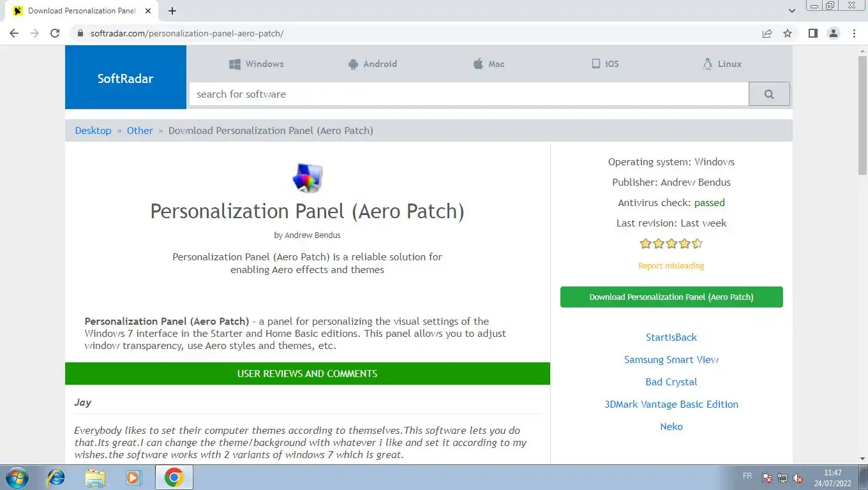This screenshot has height=490, width=868.
Task: Open the Neko link
Action: (671, 426)
